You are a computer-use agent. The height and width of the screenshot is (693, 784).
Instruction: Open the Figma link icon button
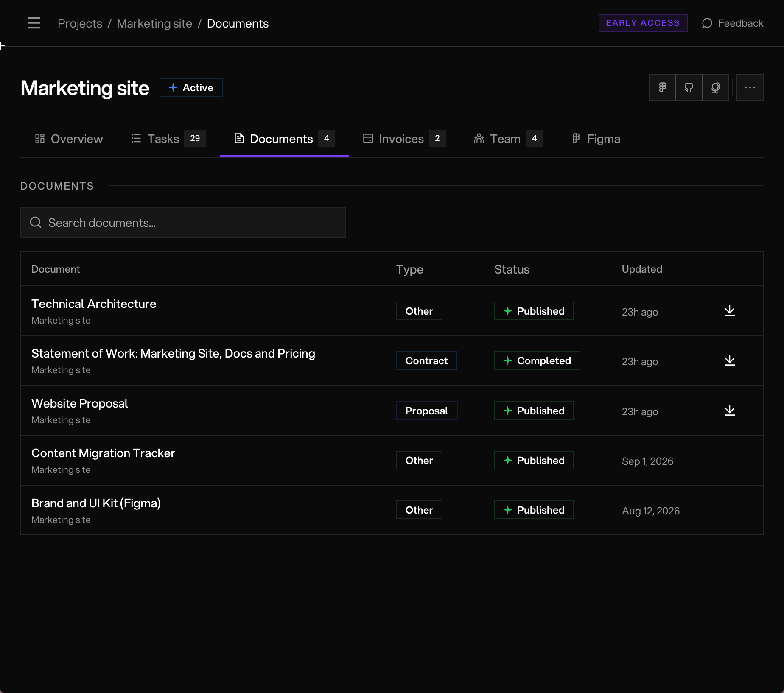coord(662,87)
